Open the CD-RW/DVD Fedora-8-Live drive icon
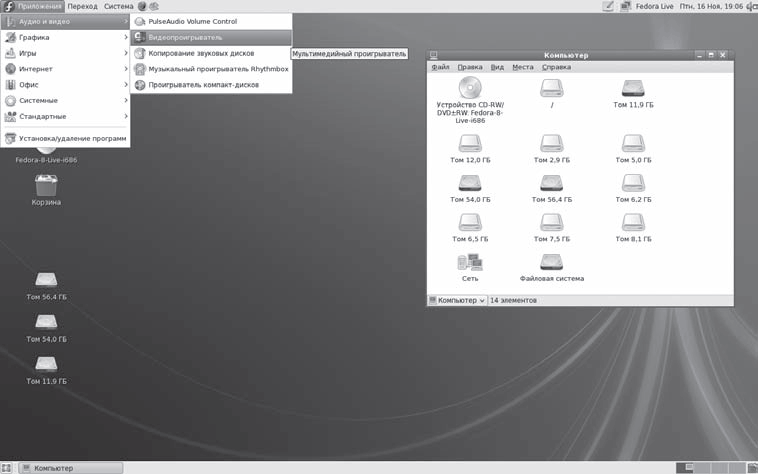 470,88
